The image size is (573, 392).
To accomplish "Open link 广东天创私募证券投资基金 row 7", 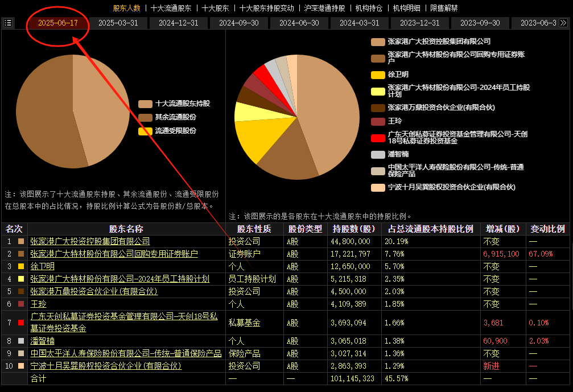I will (x=124, y=322).
